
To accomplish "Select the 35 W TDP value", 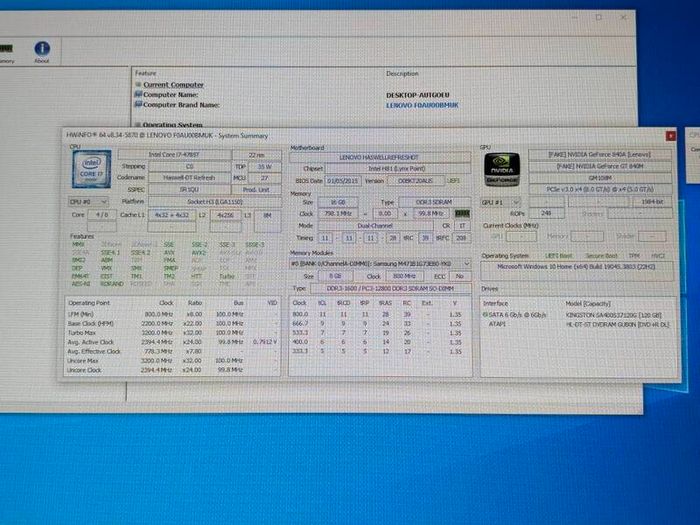I will click(x=264, y=167).
